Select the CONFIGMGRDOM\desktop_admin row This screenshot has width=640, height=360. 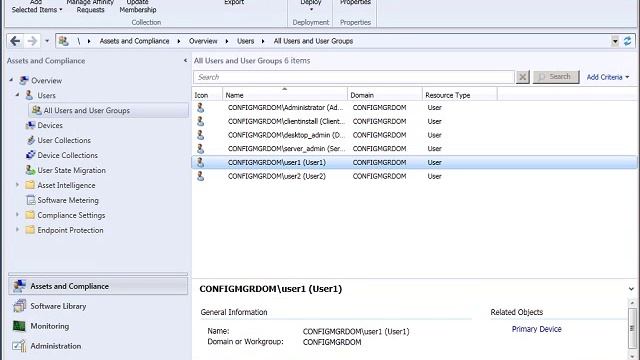(414, 135)
